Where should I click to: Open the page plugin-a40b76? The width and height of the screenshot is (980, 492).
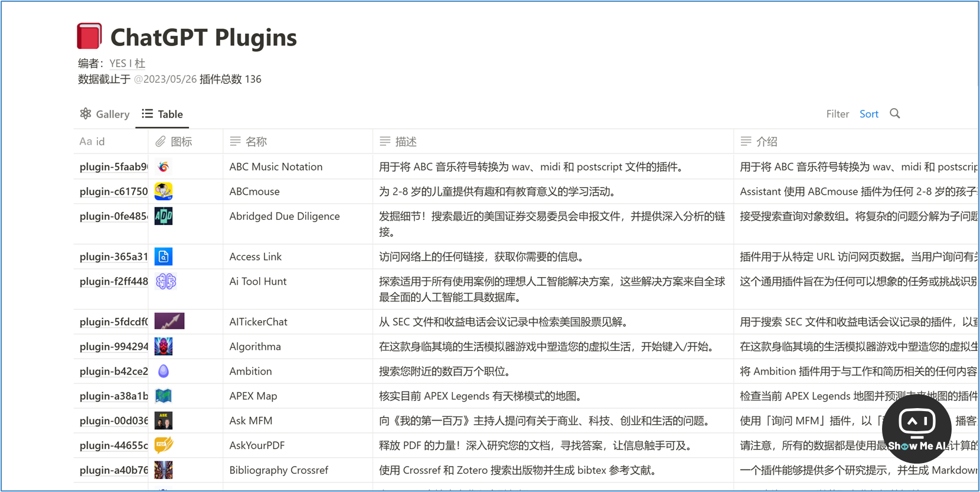[x=113, y=470]
